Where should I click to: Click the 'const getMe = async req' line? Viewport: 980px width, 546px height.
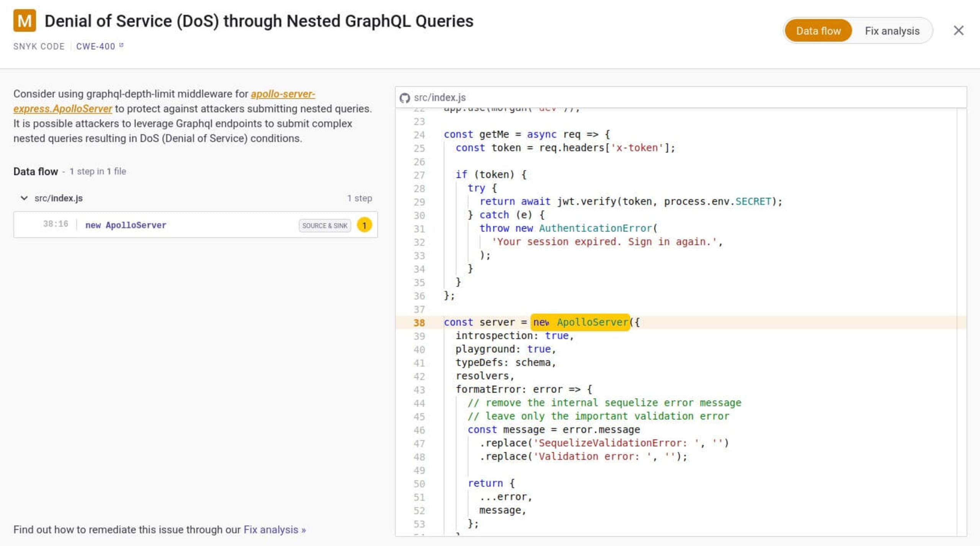(527, 134)
